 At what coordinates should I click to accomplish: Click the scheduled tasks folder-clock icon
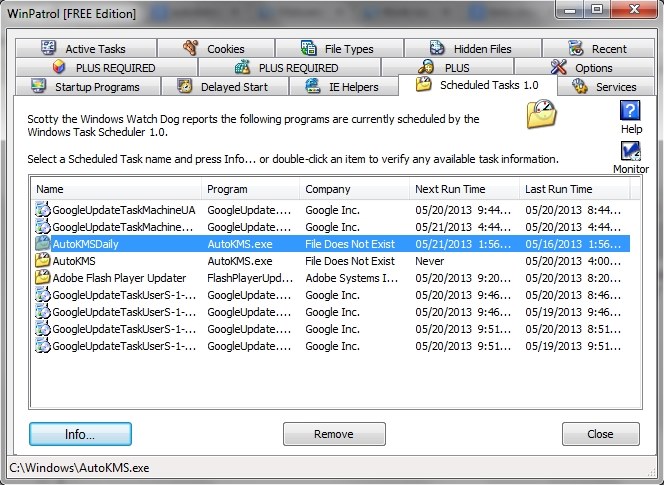point(542,114)
